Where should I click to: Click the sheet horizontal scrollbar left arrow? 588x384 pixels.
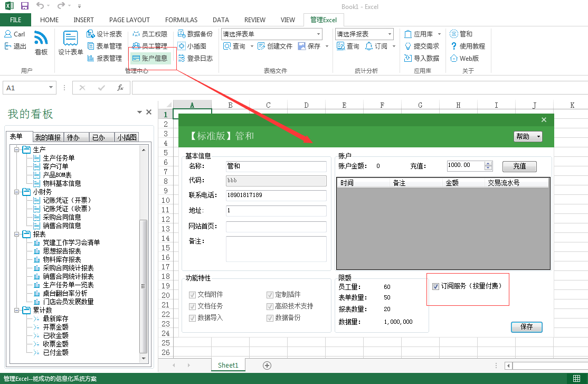tap(508, 365)
